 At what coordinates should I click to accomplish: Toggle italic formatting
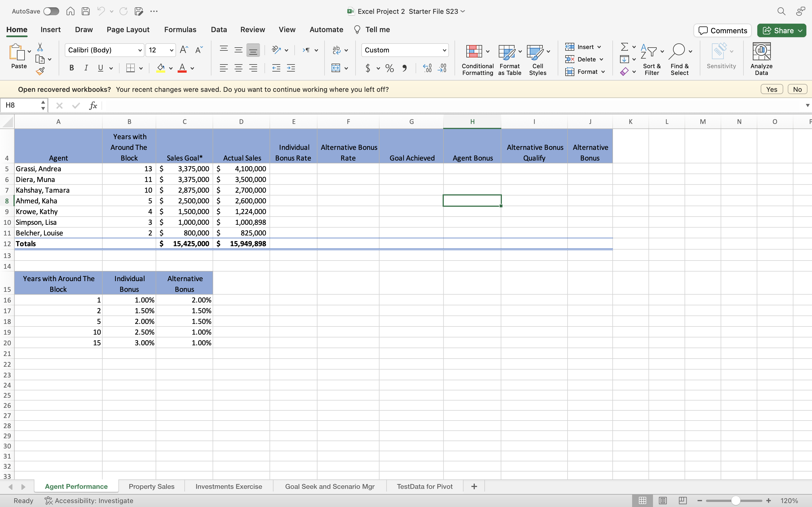click(86, 68)
